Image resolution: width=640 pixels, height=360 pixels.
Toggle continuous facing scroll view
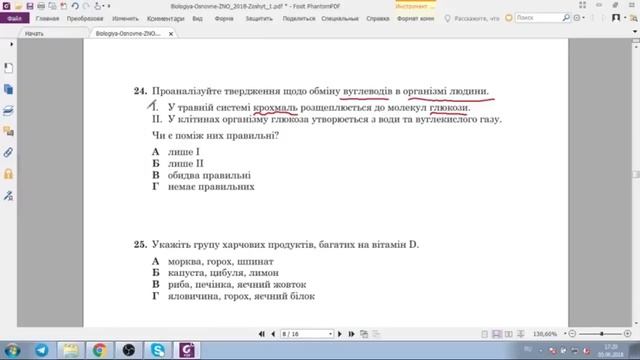click(520, 334)
